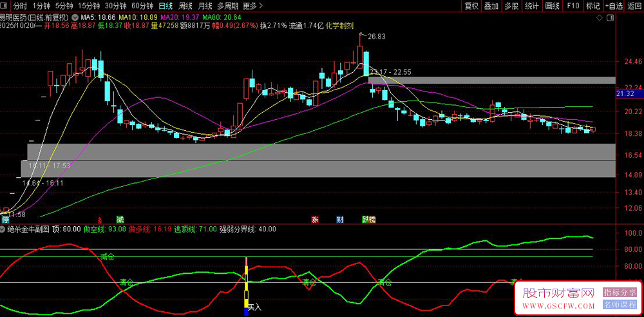Click the 龙虎榜 event marker
The height and width of the screenshot is (317, 644).
(368, 220)
